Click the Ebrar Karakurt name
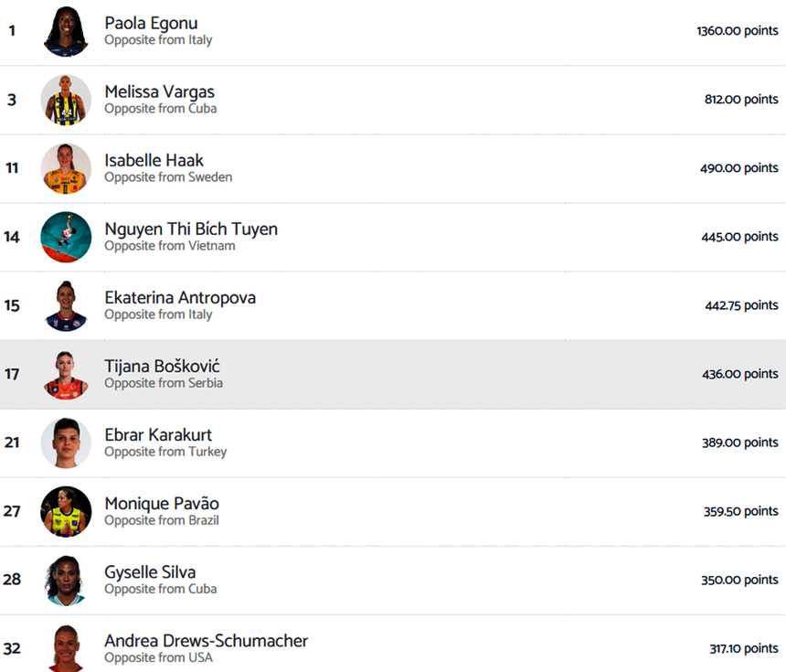The width and height of the screenshot is (786, 672). pos(158,434)
